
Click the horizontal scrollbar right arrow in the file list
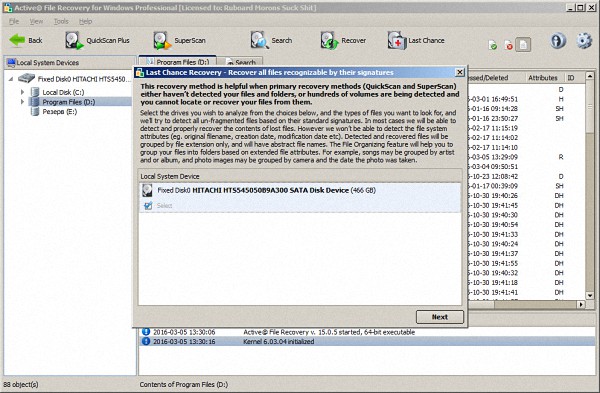[x=581, y=305]
